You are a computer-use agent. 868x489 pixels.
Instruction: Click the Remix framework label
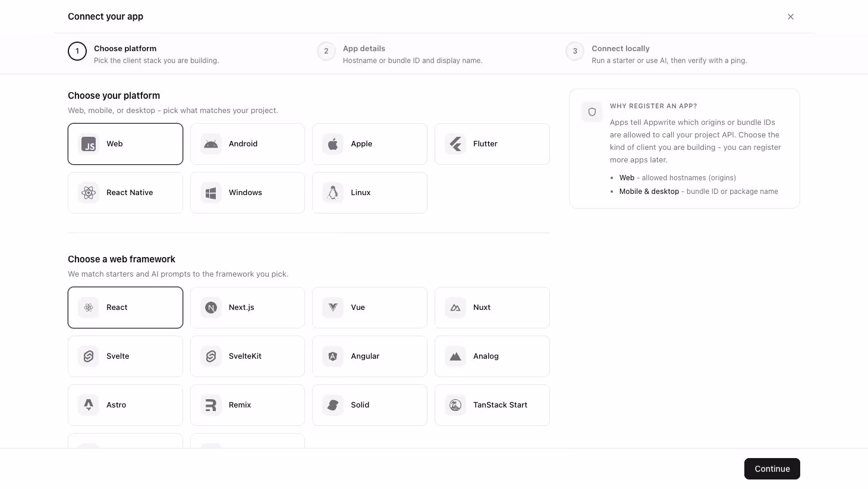tap(240, 405)
